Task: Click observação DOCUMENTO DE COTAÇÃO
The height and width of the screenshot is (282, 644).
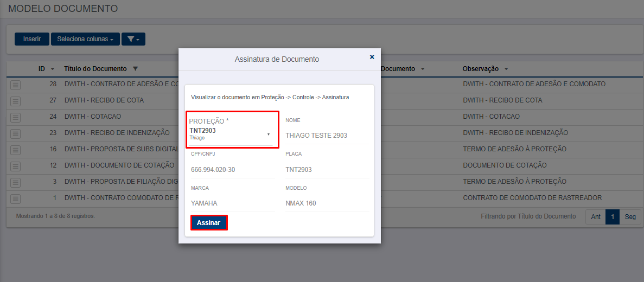Action: (505, 165)
